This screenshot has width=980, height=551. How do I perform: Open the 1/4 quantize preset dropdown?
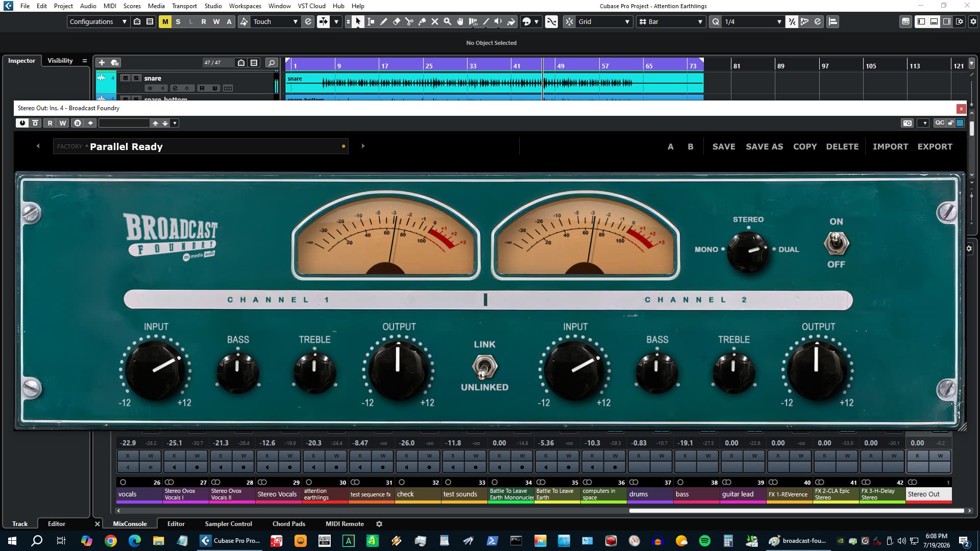coord(752,21)
